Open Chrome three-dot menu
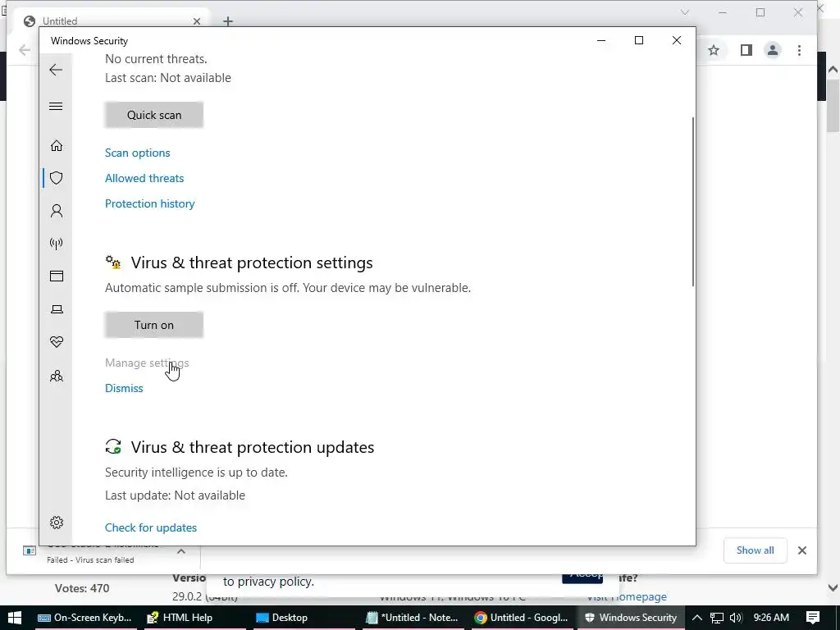This screenshot has height=630, width=840. [799, 50]
